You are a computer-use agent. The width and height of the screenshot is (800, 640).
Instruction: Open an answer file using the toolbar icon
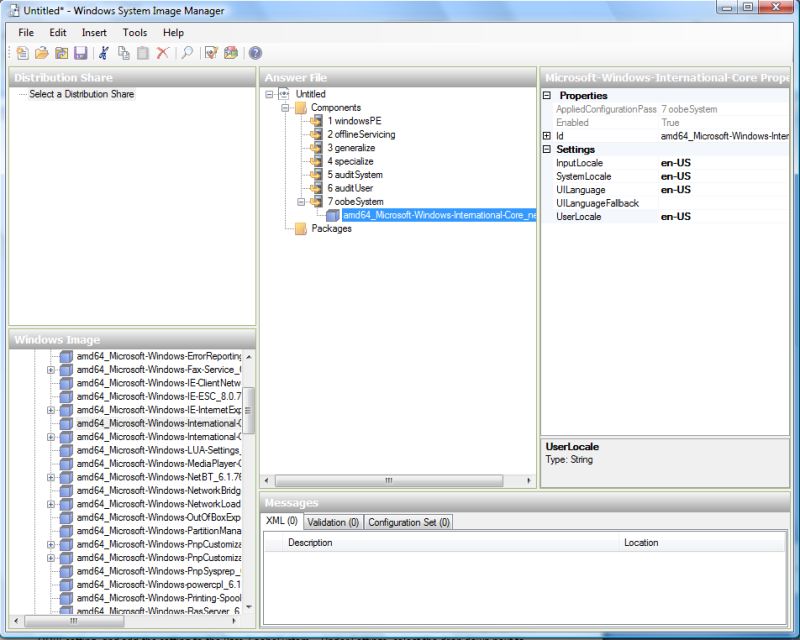point(44,53)
